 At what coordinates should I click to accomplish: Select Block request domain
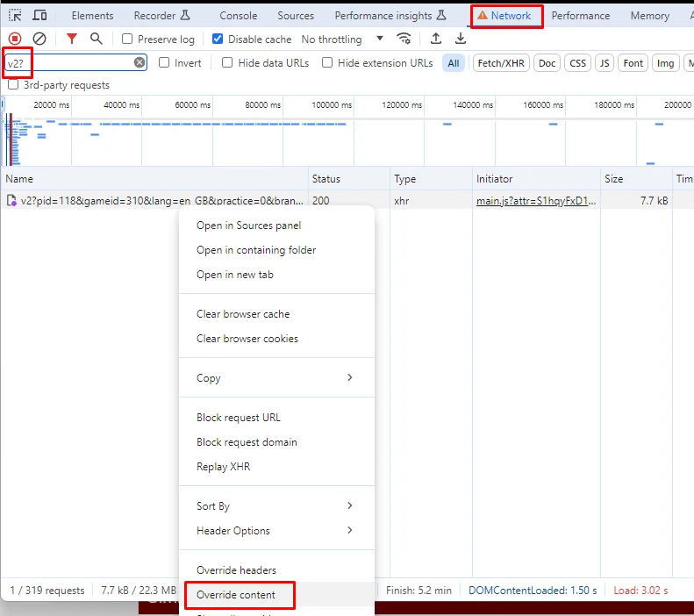pyautogui.click(x=276, y=441)
